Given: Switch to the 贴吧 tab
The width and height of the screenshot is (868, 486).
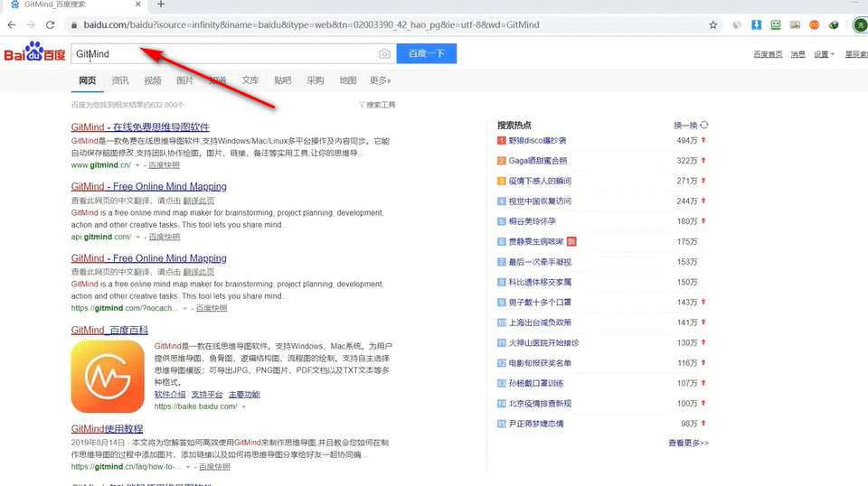Looking at the screenshot, I should click(x=283, y=80).
